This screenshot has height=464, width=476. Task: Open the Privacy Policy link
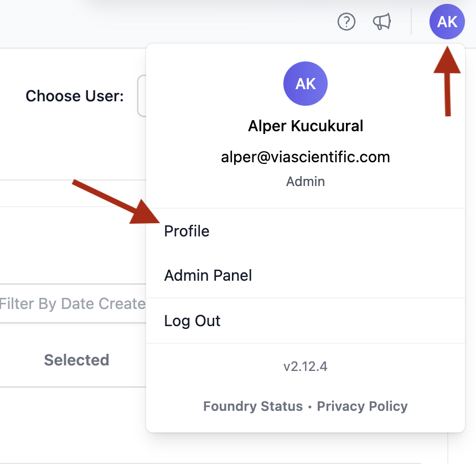tap(362, 406)
